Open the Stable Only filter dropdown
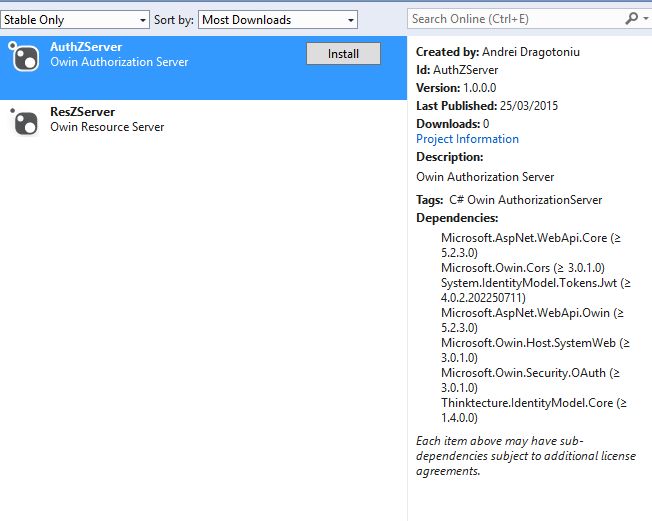 (x=74, y=20)
